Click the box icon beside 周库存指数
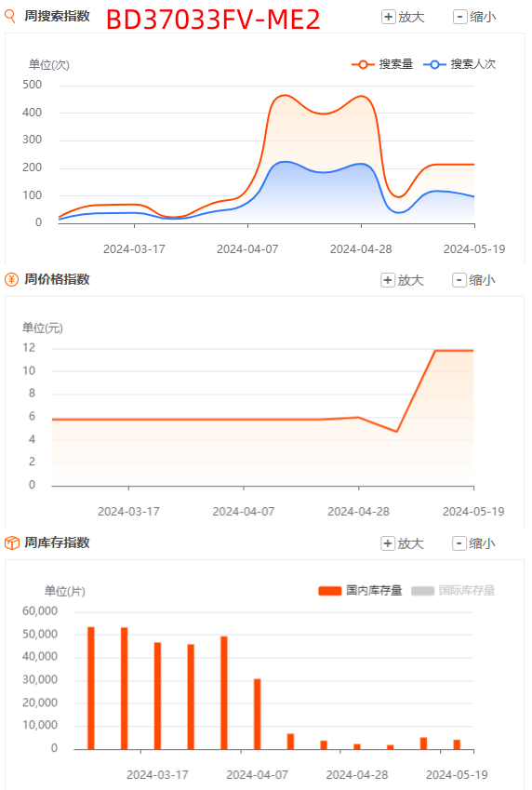The height and width of the screenshot is (790, 532). click(11, 543)
